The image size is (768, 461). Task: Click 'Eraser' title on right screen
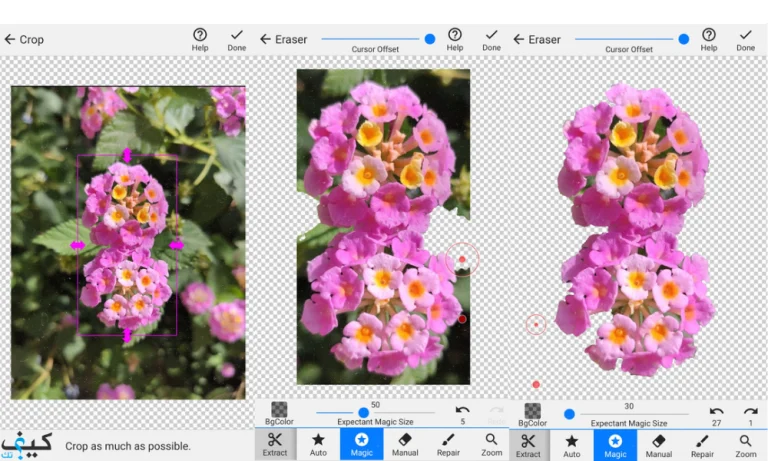(x=544, y=39)
